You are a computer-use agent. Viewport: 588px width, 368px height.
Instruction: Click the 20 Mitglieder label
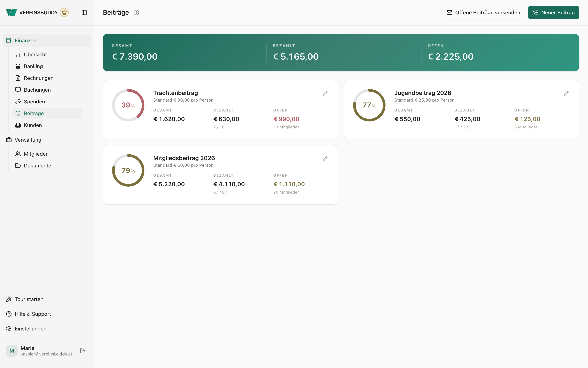tap(286, 192)
